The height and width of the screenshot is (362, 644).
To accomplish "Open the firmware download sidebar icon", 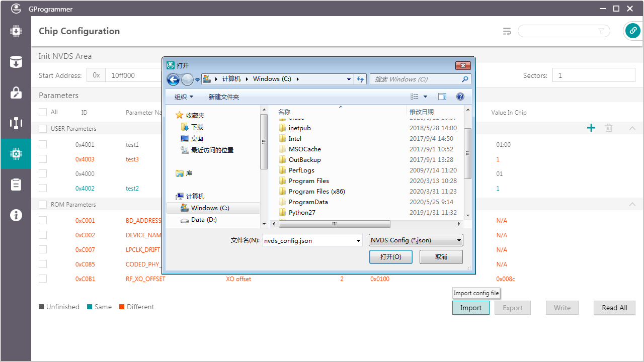I will point(16,31).
